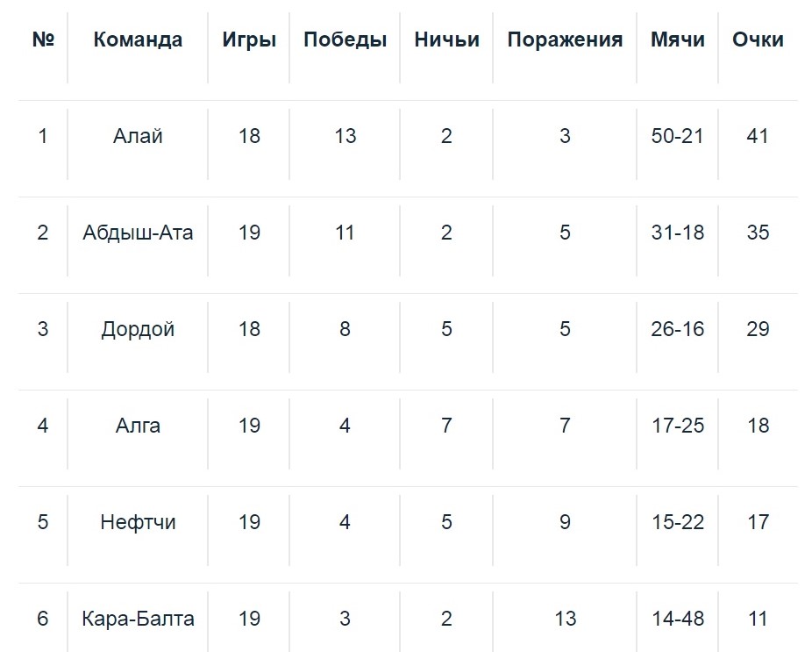
Task: Select Абдыш-Ата's points value 35
Action: (758, 233)
